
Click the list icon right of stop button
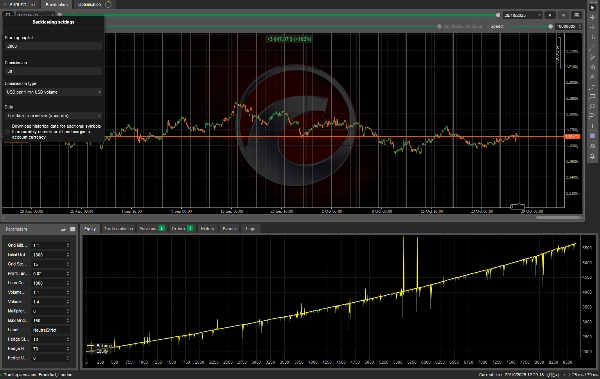576,15
